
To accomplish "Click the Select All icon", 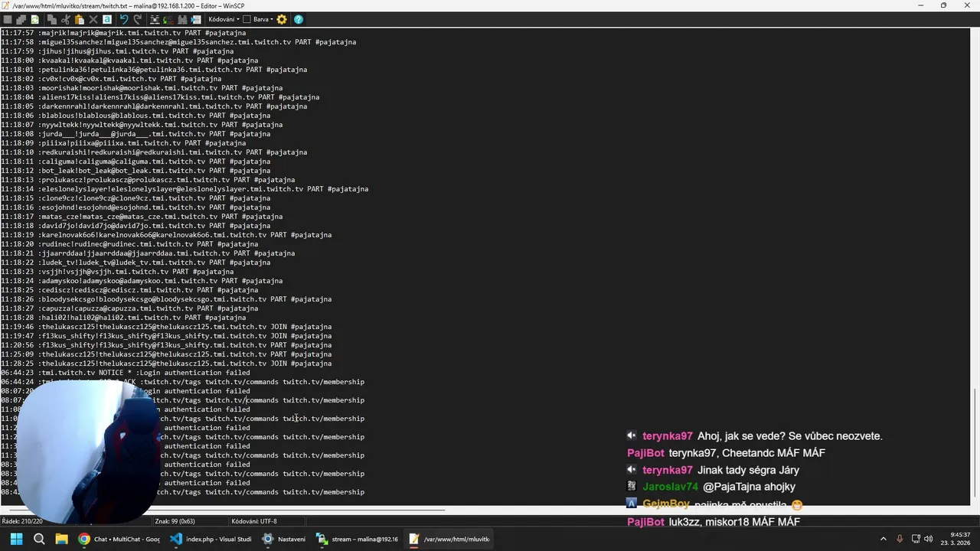I will tap(107, 19).
